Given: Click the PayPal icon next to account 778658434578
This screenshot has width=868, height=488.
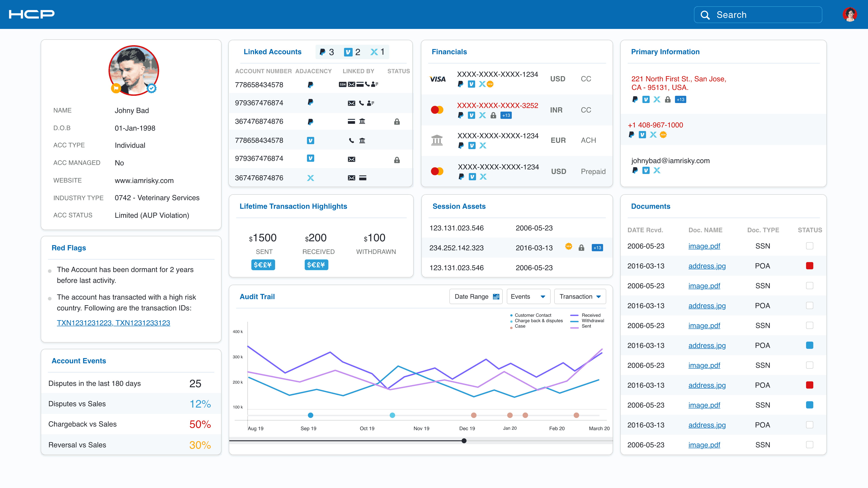Looking at the screenshot, I should click(310, 85).
